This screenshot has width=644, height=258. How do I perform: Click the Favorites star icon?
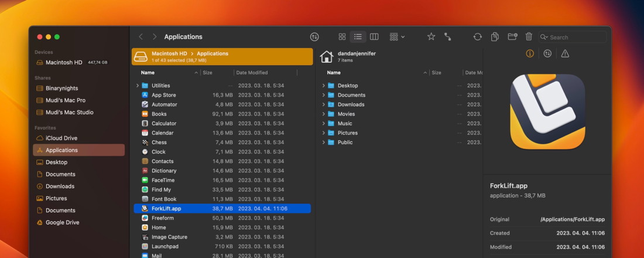[x=431, y=37]
